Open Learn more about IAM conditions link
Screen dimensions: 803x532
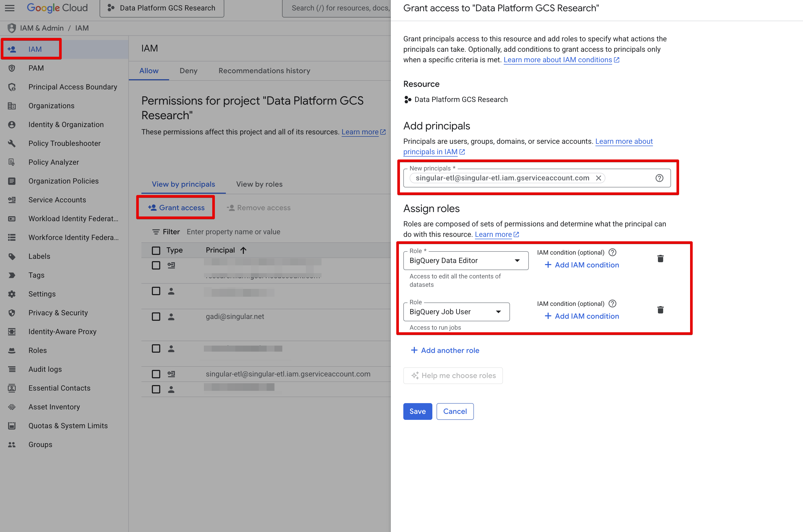click(x=561, y=60)
